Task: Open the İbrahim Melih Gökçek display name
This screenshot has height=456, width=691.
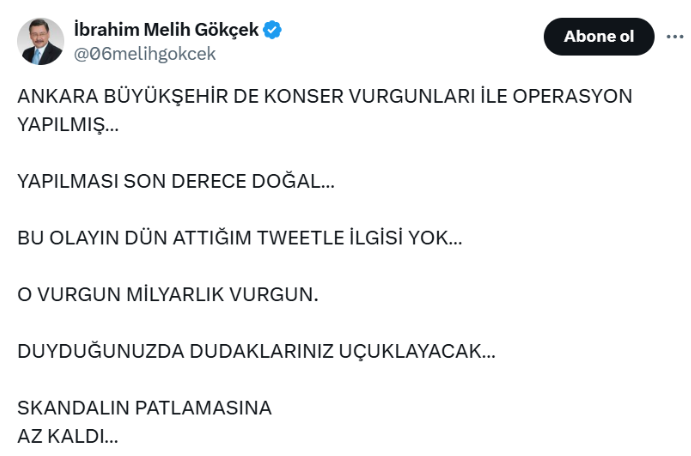Action: point(167,30)
